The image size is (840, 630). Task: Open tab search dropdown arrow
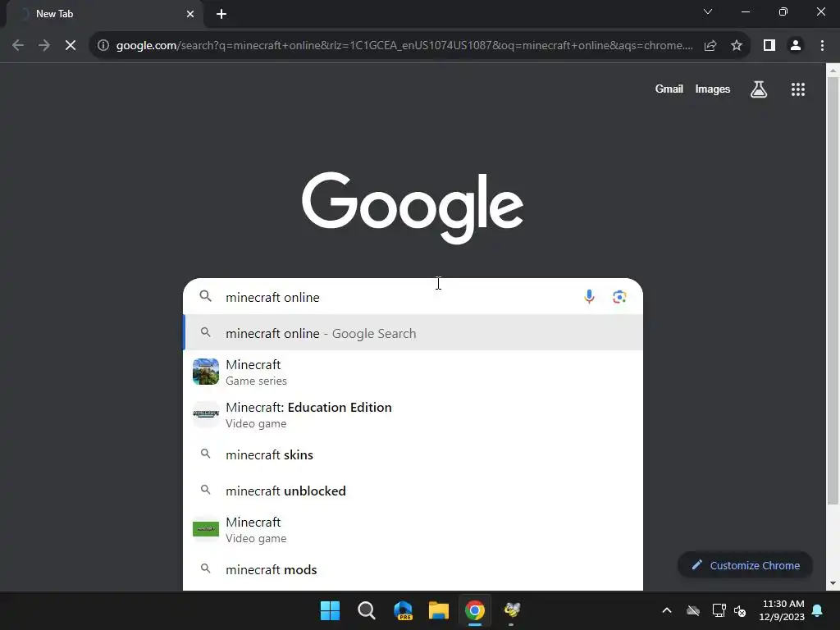pyautogui.click(x=708, y=11)
